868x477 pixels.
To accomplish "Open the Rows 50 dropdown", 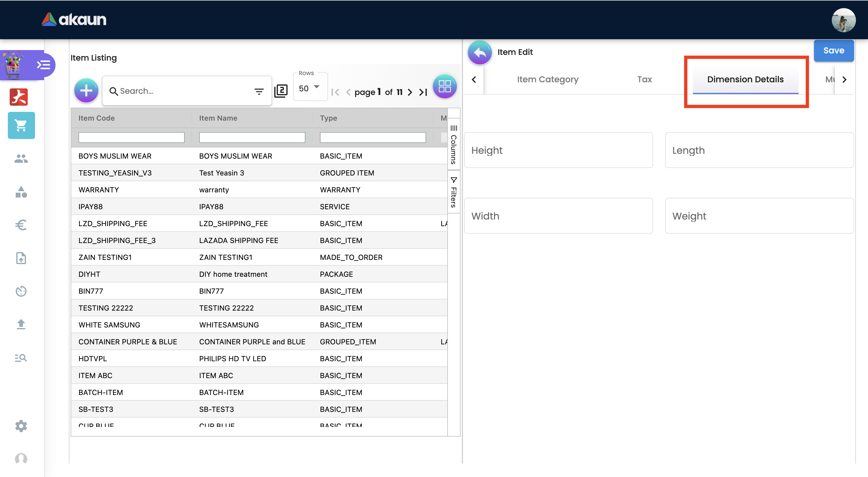I will (x=309, y=88).
